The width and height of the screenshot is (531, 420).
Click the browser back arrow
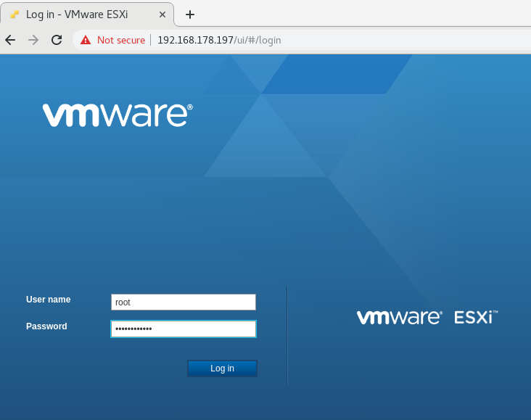pos(10,40)
